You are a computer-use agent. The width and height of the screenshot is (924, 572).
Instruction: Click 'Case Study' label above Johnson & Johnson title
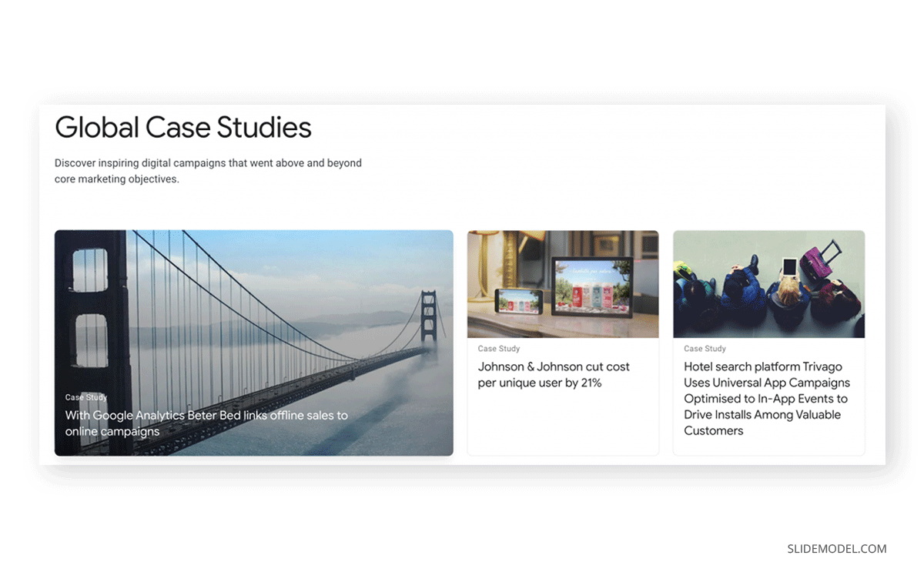499,349
